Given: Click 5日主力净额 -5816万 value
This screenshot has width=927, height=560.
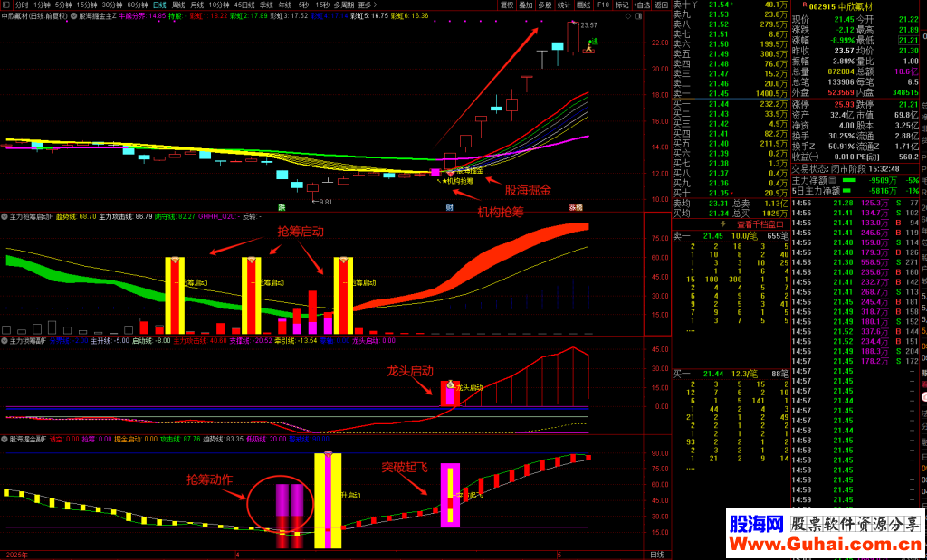Looking at the screenshot, I should click(x=883, y=190).
